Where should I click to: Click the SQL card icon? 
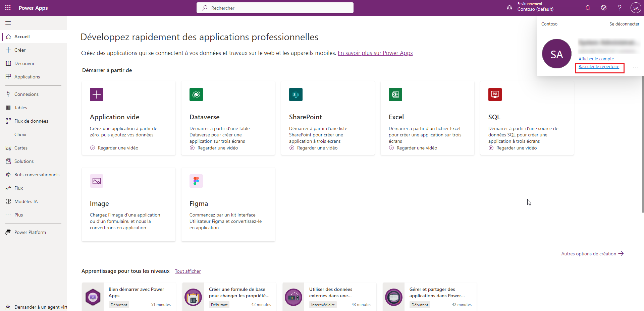pyautogui.click(x=495, y=95)
